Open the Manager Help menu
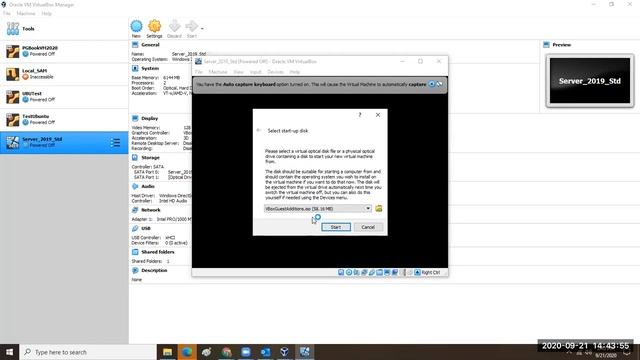 (46, 13)
